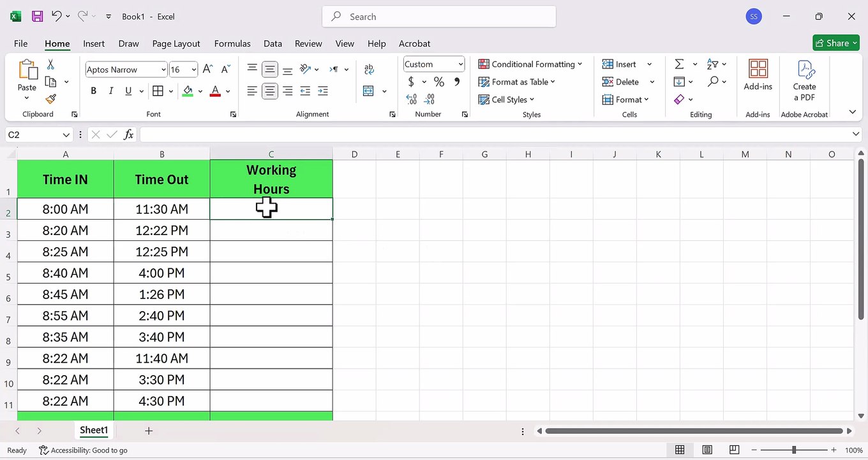This screenshot has height=460, width=868.
Task: Open the Name Box dropdown arrow
Action: [66, 135]
